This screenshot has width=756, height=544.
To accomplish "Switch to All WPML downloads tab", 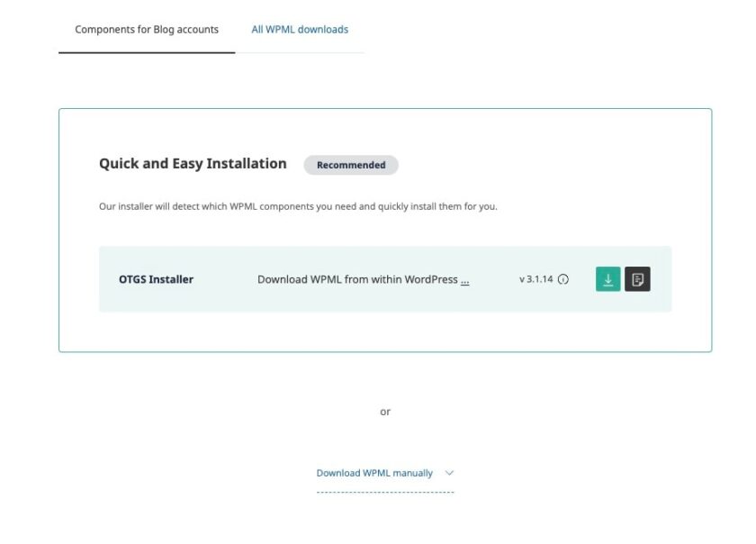I will tap(300, 30).
